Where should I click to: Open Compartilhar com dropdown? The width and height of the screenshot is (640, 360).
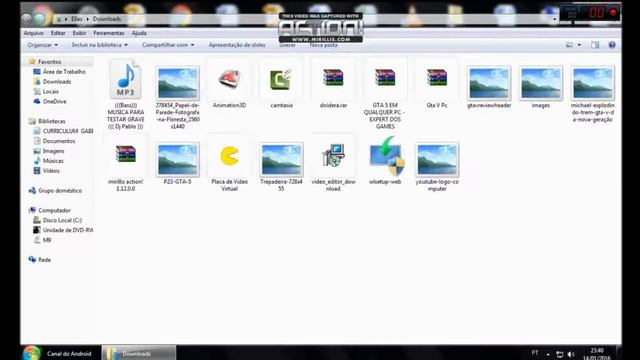pyautogui.click(x=168, y=45)
